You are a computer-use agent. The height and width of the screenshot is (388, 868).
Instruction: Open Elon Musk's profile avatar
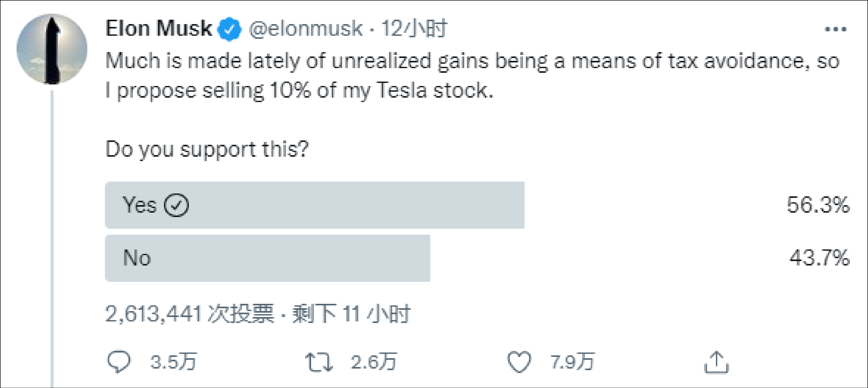coord(52,49)
